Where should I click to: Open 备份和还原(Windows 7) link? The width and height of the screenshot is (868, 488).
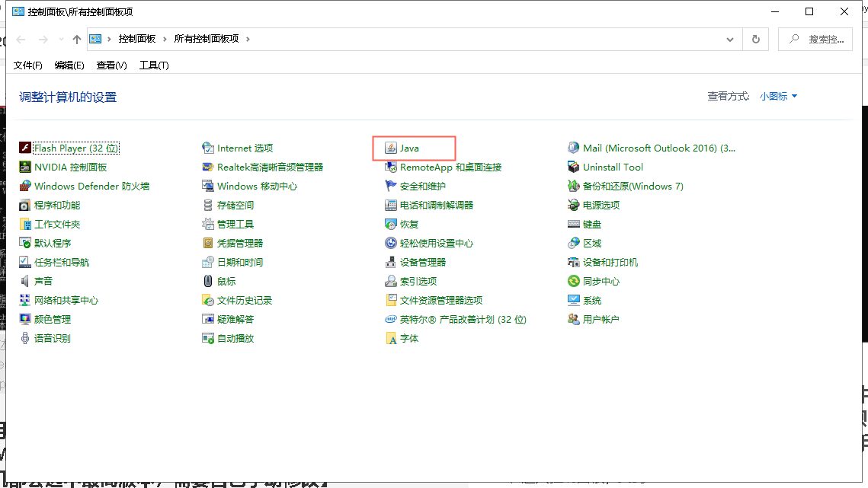(x=633, y=187)
